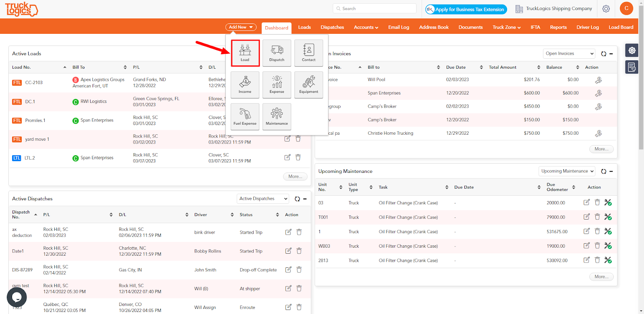The image size is (644, 314).
Task: Pick the Equipment icon in Add New
Action: click(x=308, y=85)
